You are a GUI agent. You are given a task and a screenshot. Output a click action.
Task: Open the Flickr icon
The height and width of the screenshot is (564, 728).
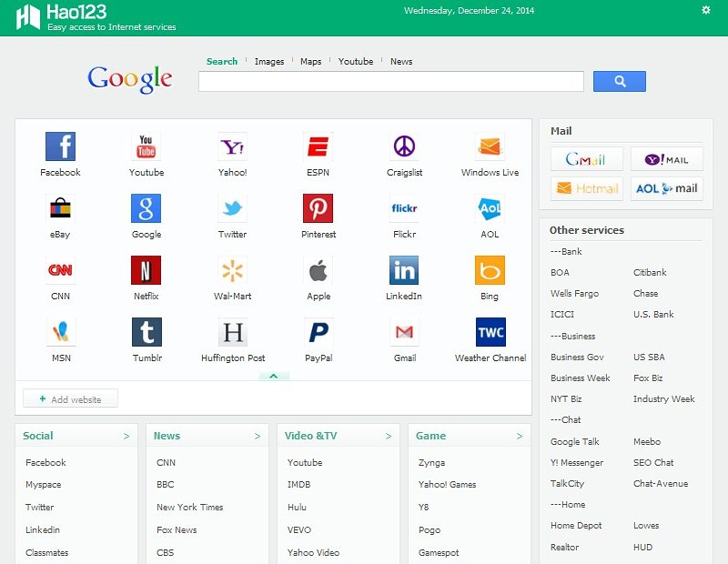[x=404, y=208]
